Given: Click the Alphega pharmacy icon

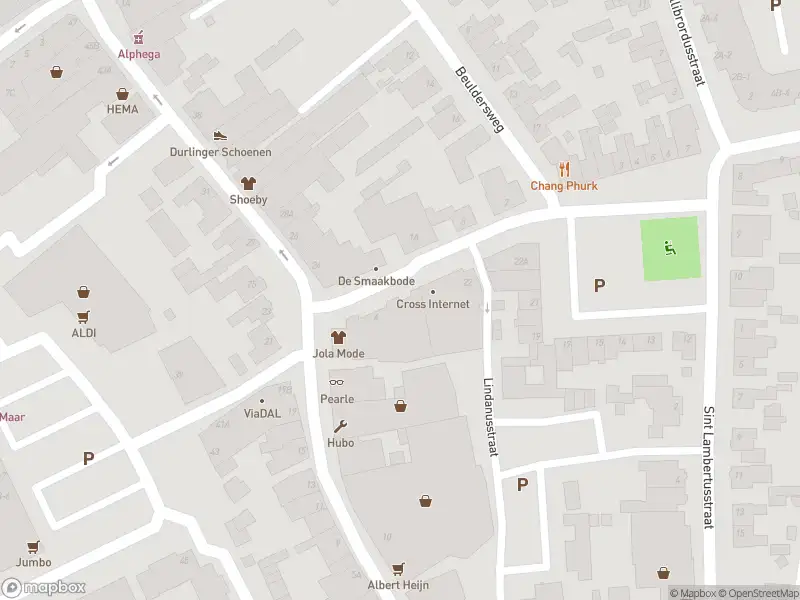Looking at the screenshot, I should coord(138,38).
